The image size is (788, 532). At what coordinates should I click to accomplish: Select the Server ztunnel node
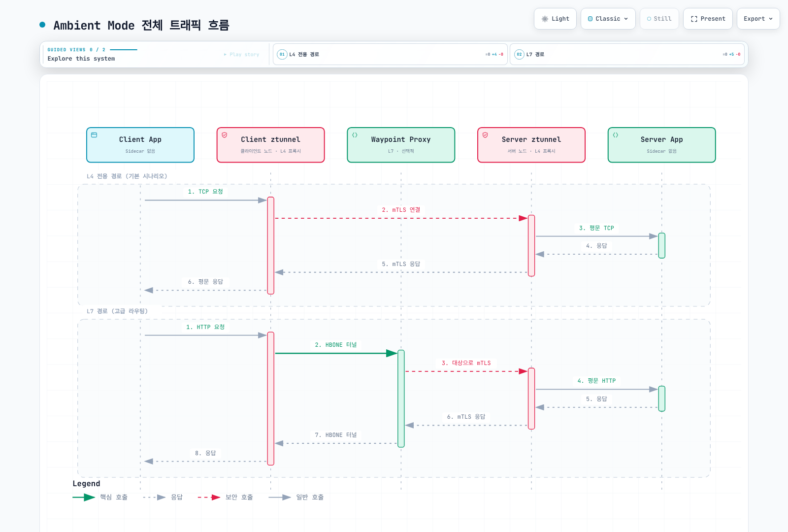pos(531,145)
